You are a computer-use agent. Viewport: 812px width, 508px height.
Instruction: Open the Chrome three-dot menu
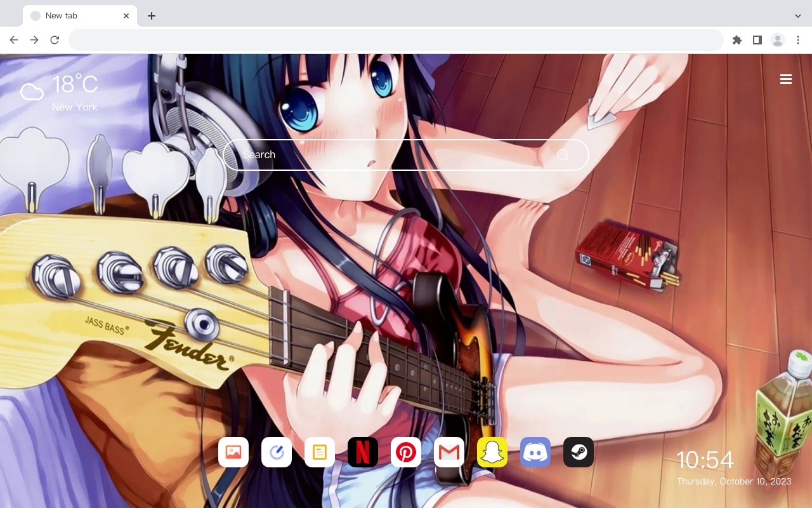798,40
